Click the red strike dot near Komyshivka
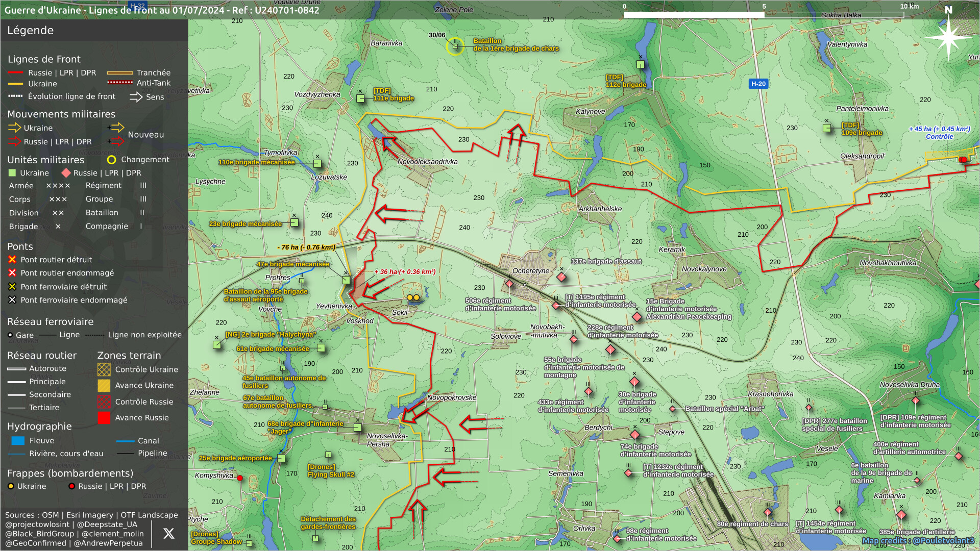The height and width of the screenshot is (551, 980). 240,478
